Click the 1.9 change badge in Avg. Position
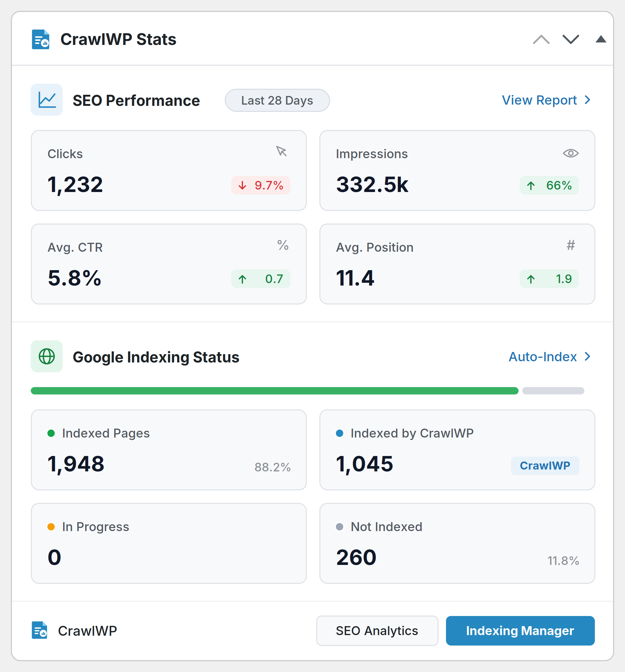 [x=549, y=279]
